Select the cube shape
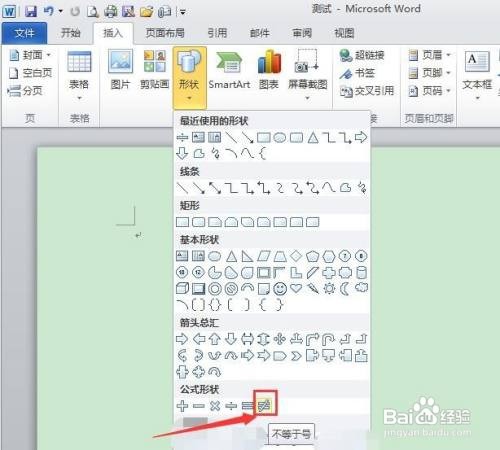 182,288
